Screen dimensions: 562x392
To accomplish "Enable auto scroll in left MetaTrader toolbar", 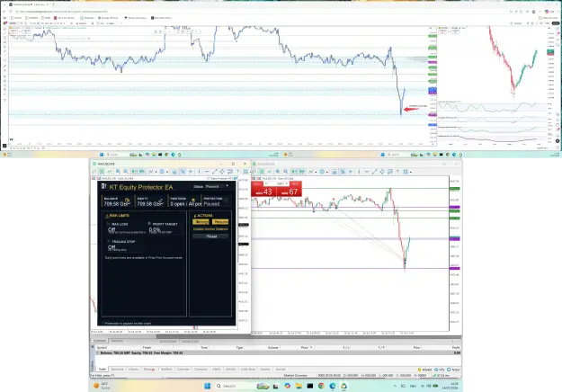I will (134, 172).
